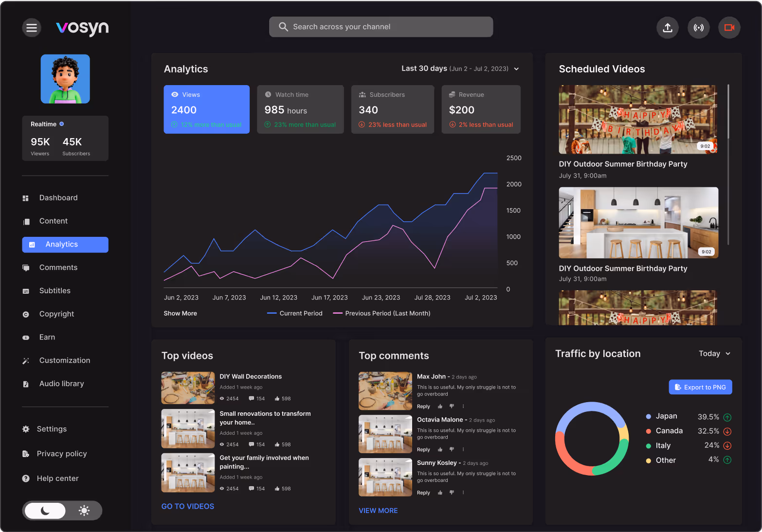Open the hamburger menu
This screenshot has width=762, height=532.
pos(32,28)
